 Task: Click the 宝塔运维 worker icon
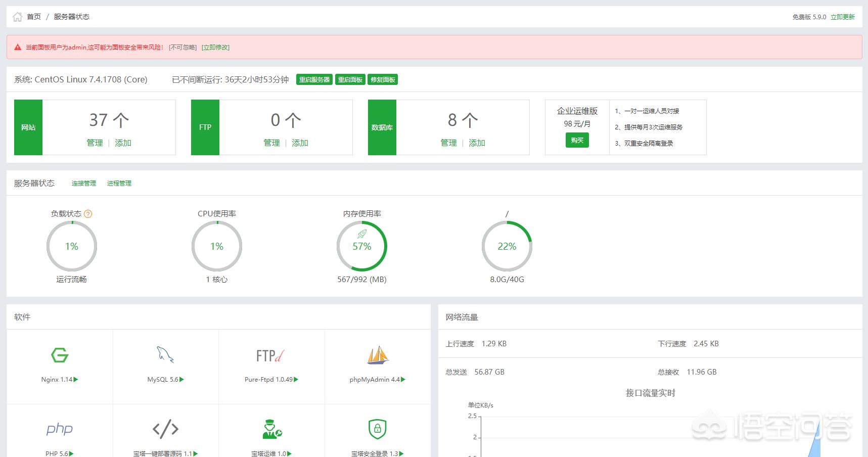pyautogui.click(x=271, y=429)
